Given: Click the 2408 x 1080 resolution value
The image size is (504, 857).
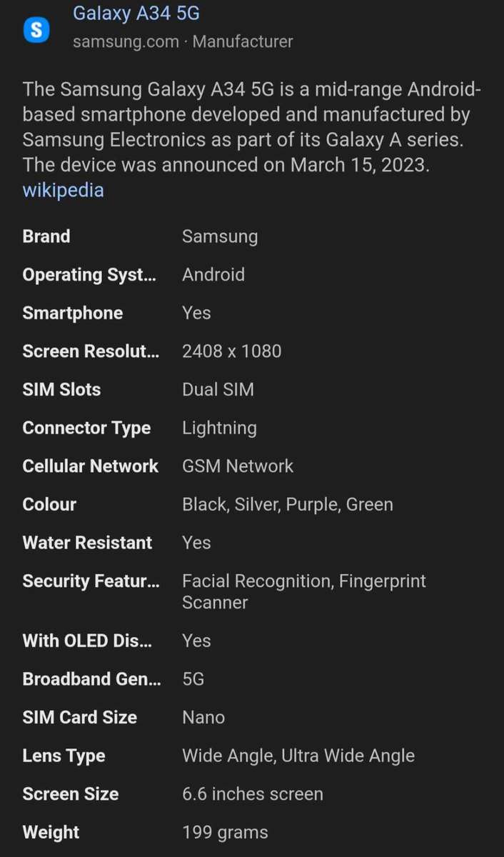Looking at the screenshot, I should tap(231, 351).
